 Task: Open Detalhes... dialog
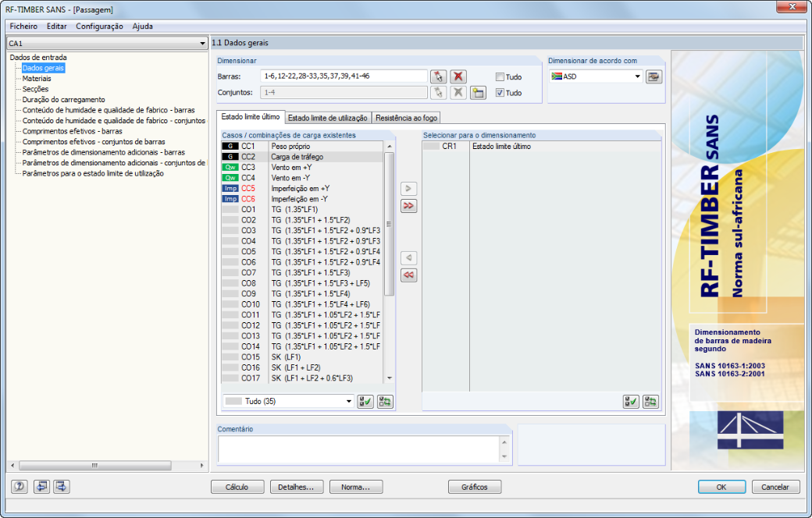(x=296, y=487)
